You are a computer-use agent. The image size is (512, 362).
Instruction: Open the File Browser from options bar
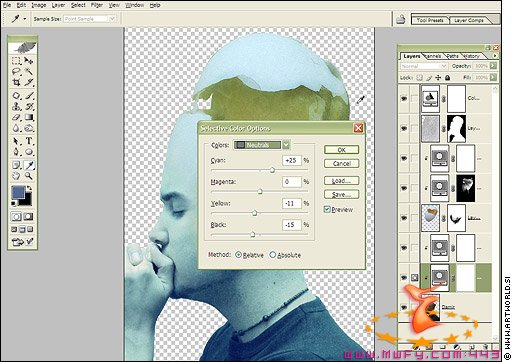400,19
